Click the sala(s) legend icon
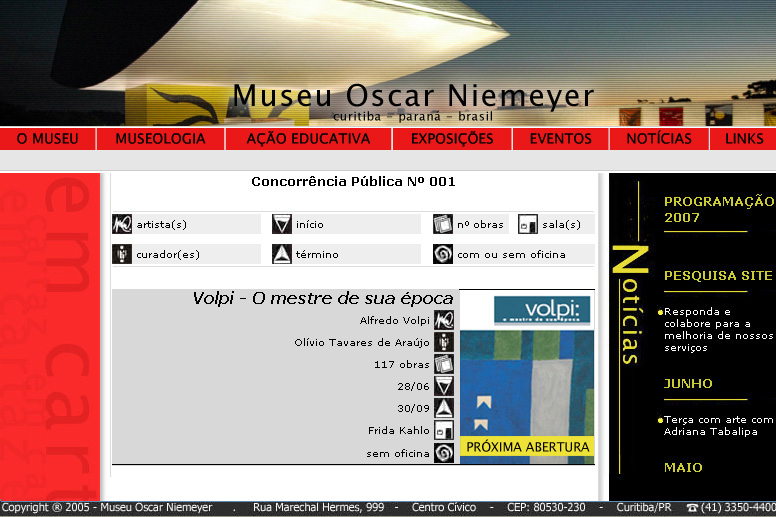776x517 pixels. point(528,224)
